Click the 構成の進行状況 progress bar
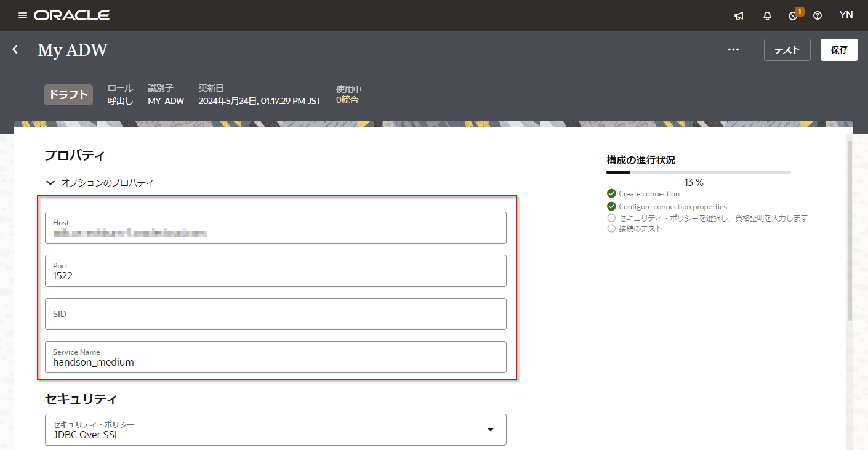The width and height of the screenshot is (868, 450). pyautogui.click(x=698, y=172)
